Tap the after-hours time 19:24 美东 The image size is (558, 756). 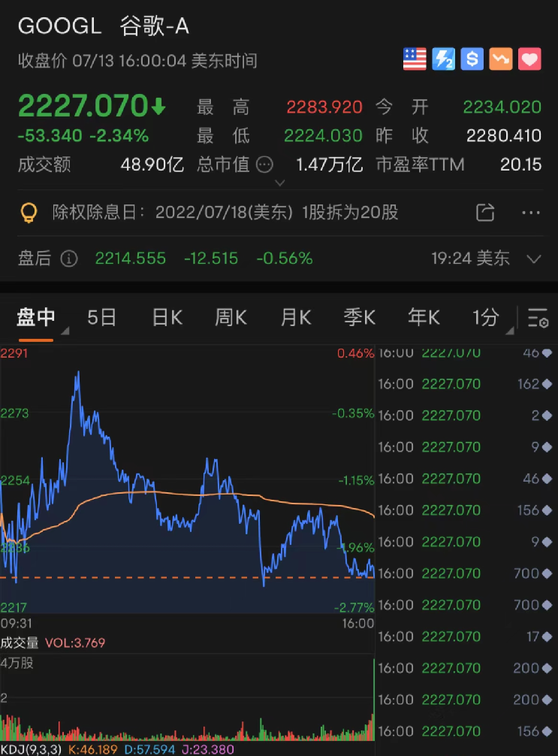coord(470,259)
